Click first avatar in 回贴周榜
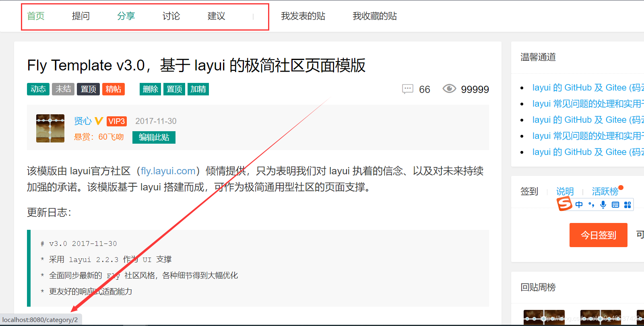 pyautogui.click(x=544, y=318)
